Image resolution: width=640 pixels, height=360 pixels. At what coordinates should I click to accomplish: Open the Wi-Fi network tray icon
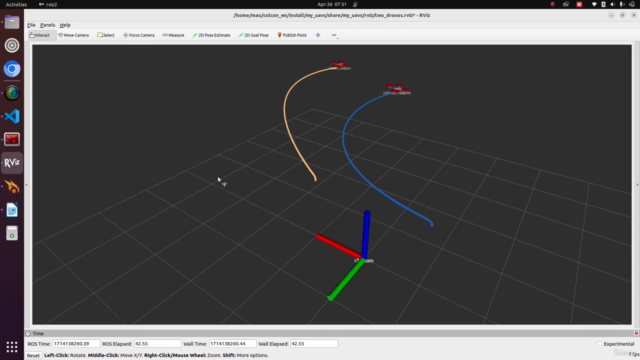pos(594,4)
